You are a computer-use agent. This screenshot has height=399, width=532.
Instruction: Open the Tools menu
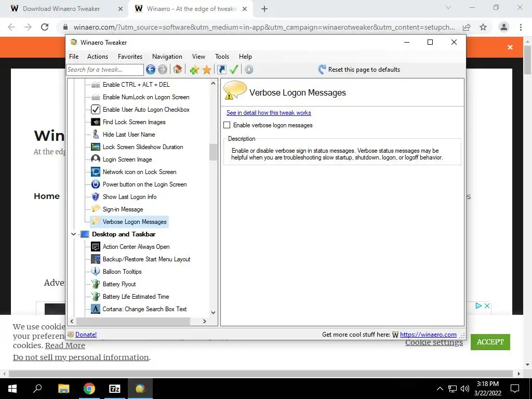coord(222,57)
